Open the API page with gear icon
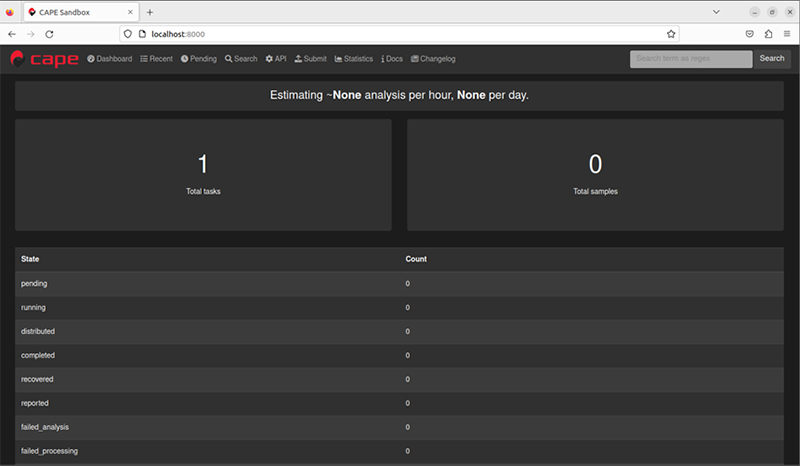 point(276,59)
